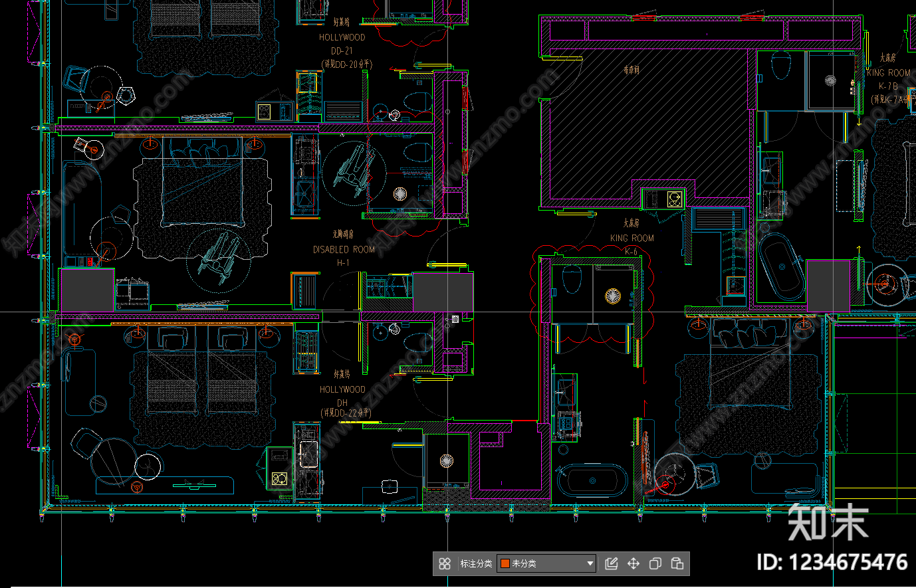
Task: Select the DD-21 room code text
Action: point(342,51)
